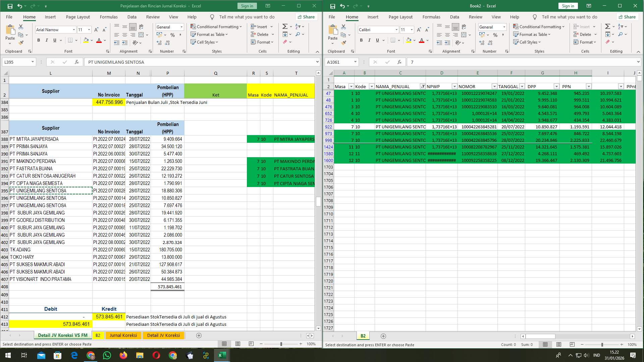Toggle Bold formatting on the selection
The image size is (644, 362).
click(38, 40)
